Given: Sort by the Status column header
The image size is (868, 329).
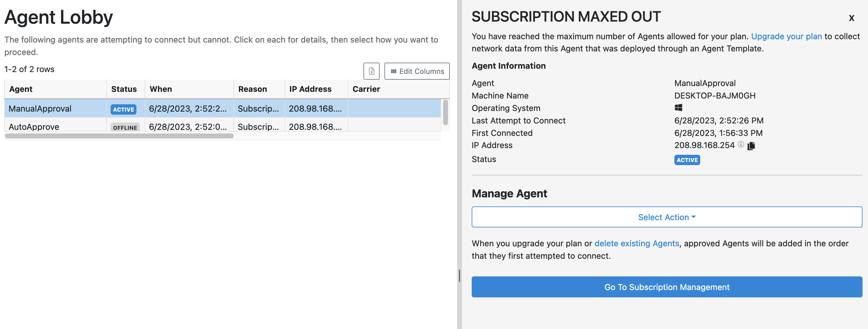Looking at the screenshot, I should (x=124, y=89).
